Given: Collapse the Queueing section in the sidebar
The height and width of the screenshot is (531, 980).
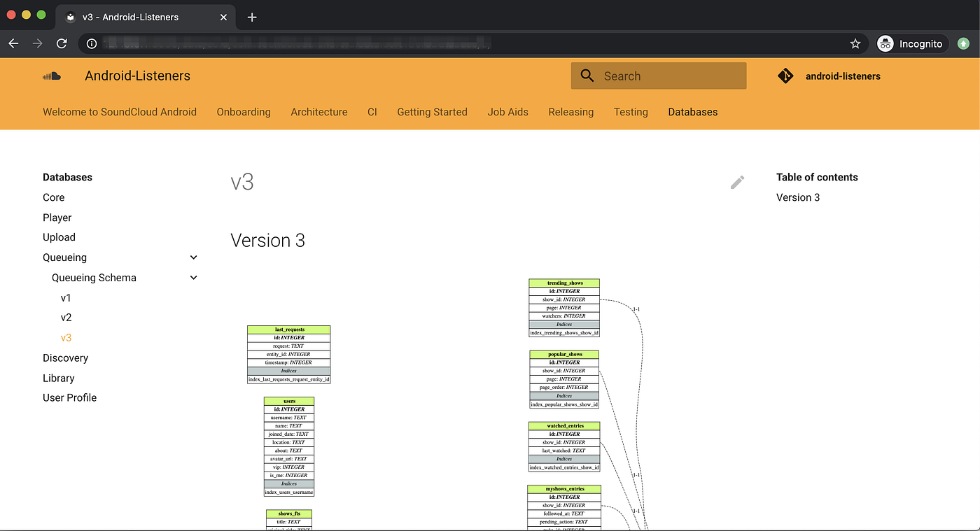Looking at the screenshot, I should 193,257.
